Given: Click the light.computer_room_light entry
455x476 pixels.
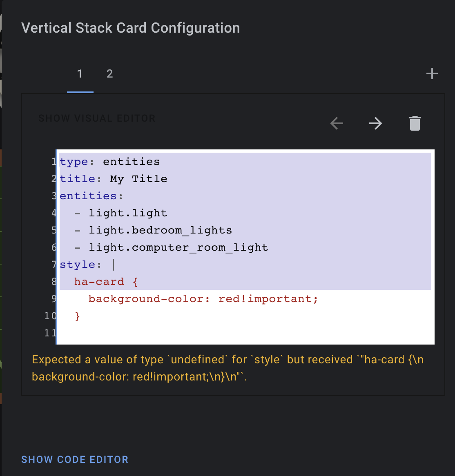Looking at the screenshot, I should tap(178, 247).
